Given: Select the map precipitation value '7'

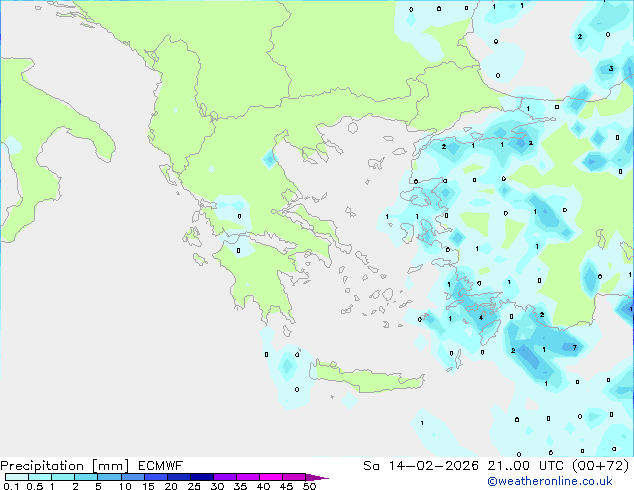Looking at the screenshot, I should [575, 347].
